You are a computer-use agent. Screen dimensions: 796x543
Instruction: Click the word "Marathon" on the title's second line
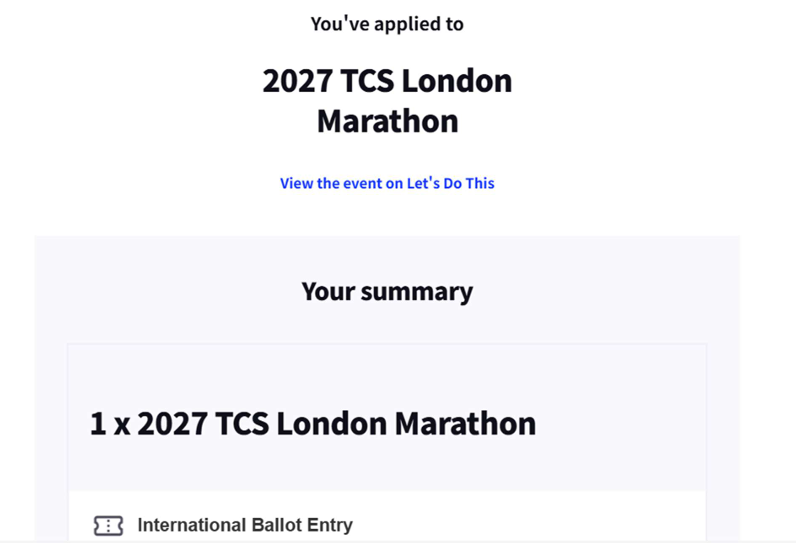[387, 121]
